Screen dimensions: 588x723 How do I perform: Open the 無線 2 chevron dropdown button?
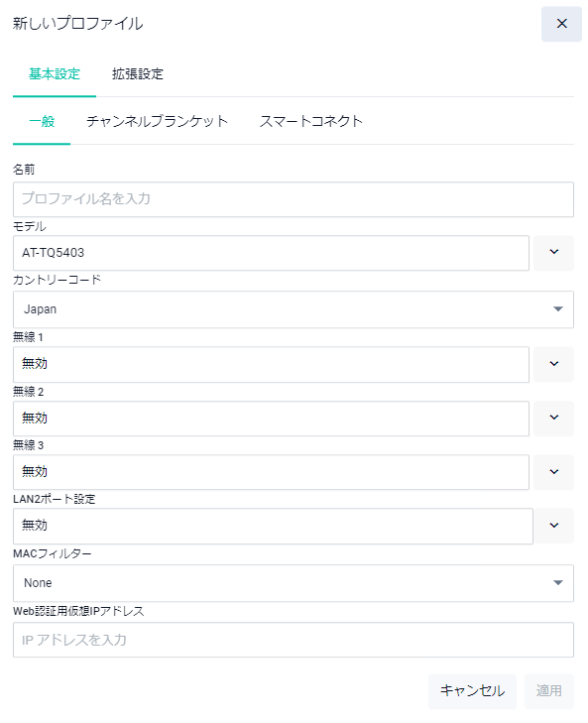point(554,419)
